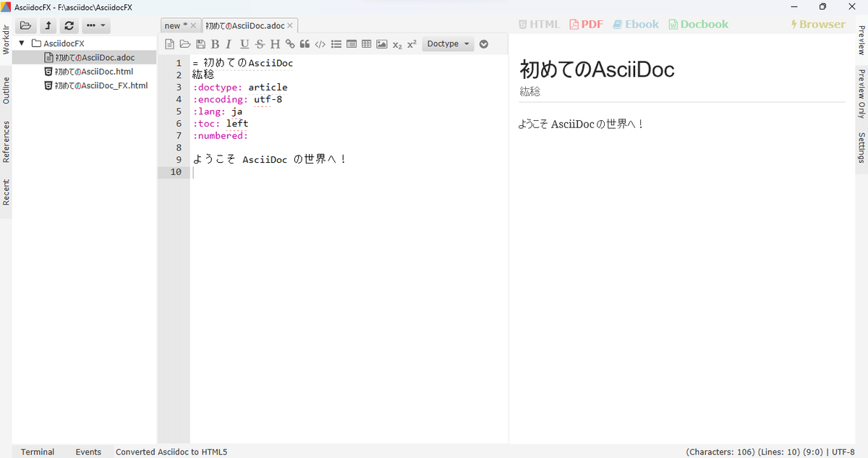868x458 pixels.
Task: Open the Doctype dropdown
Action: pos(448,43)
